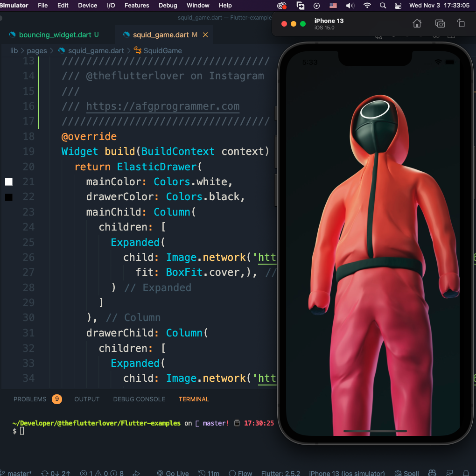Screen dimensions: 476x476
Task: Click the problems count badge 9
Action: tap(57, 399)
